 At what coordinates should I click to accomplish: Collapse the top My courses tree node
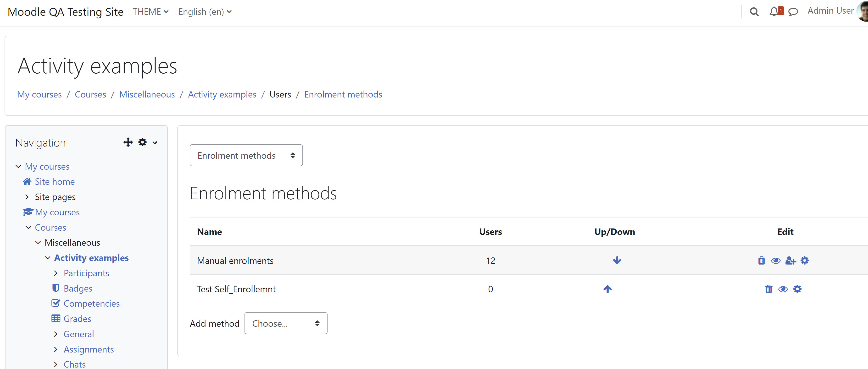[x=18, y=166]
